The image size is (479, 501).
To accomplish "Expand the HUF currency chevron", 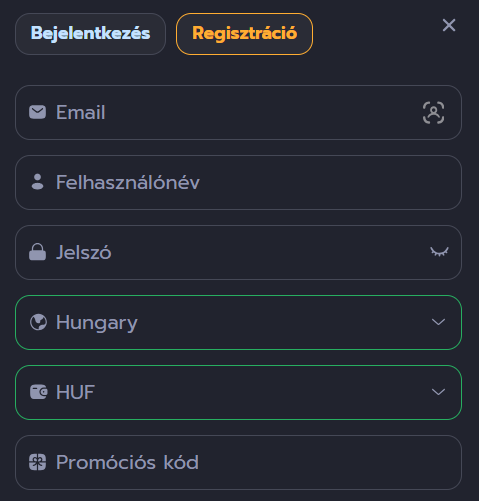I will pos(438,392).
